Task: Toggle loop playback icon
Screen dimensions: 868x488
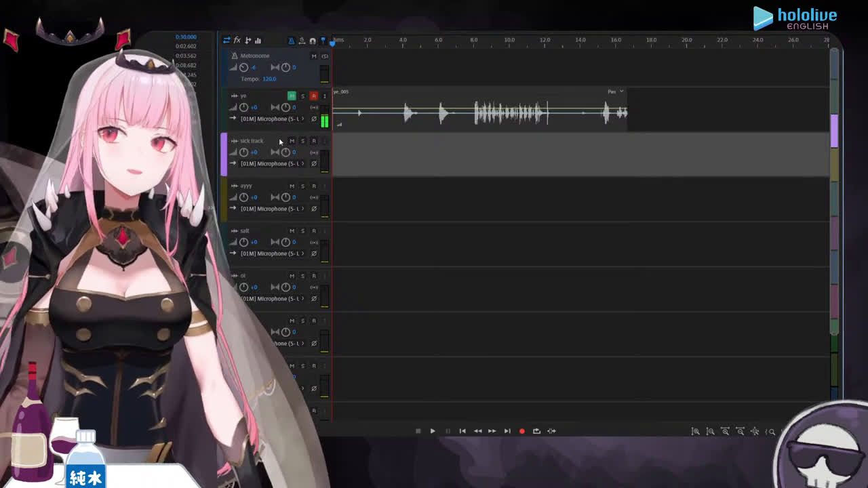Action: (x=536, y=431)
